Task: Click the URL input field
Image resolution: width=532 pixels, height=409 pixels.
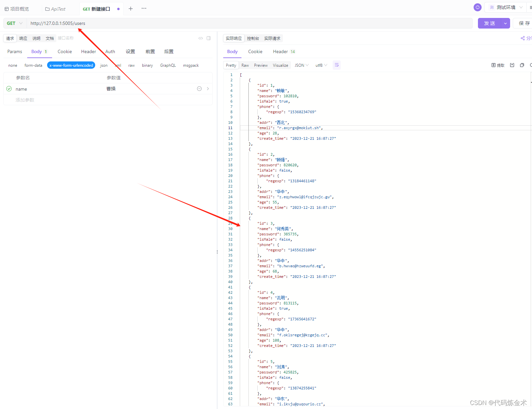Action: pos(249,23)
